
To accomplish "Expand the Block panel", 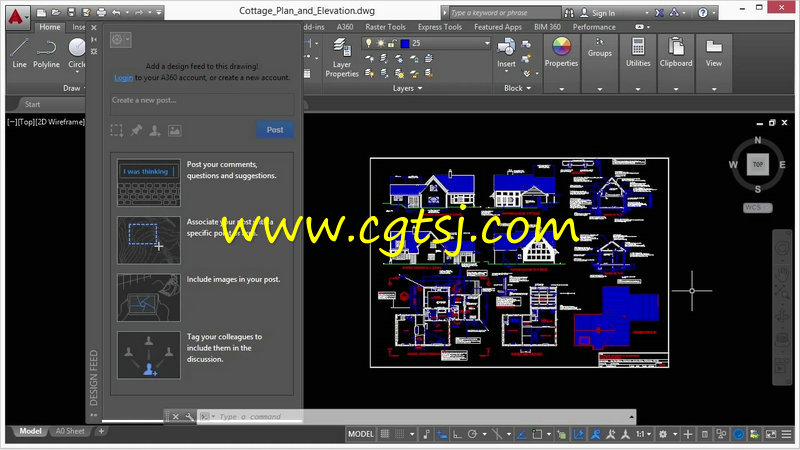I will click(x=517, y=88).
